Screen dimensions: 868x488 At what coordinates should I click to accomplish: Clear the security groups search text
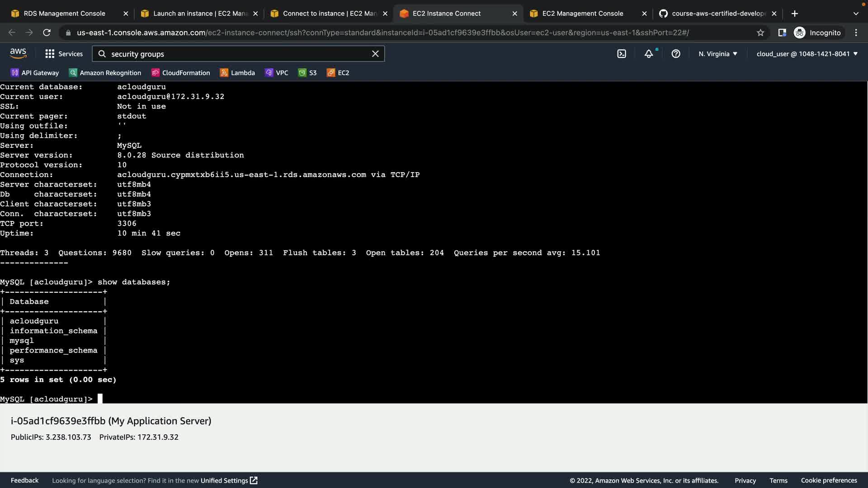coord(375,54)
